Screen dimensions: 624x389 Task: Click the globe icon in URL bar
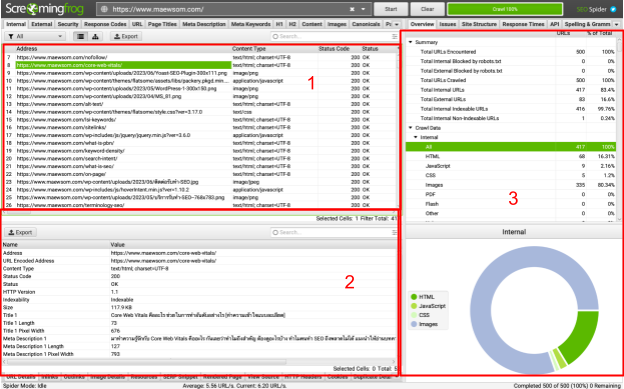click(104, 9)
